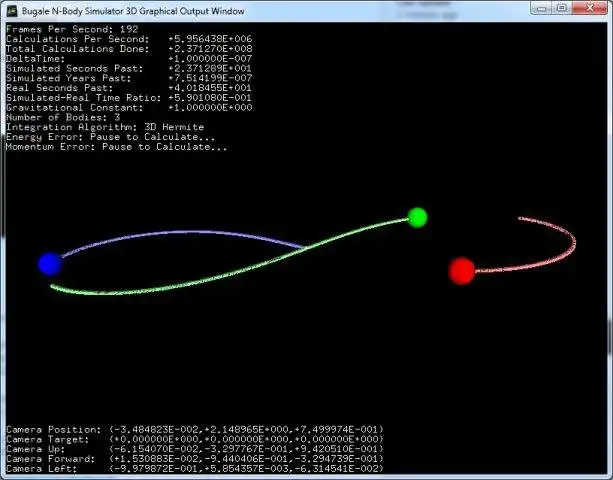Close the Bugale N-Body Simulator window

click(x=590, y=9)
